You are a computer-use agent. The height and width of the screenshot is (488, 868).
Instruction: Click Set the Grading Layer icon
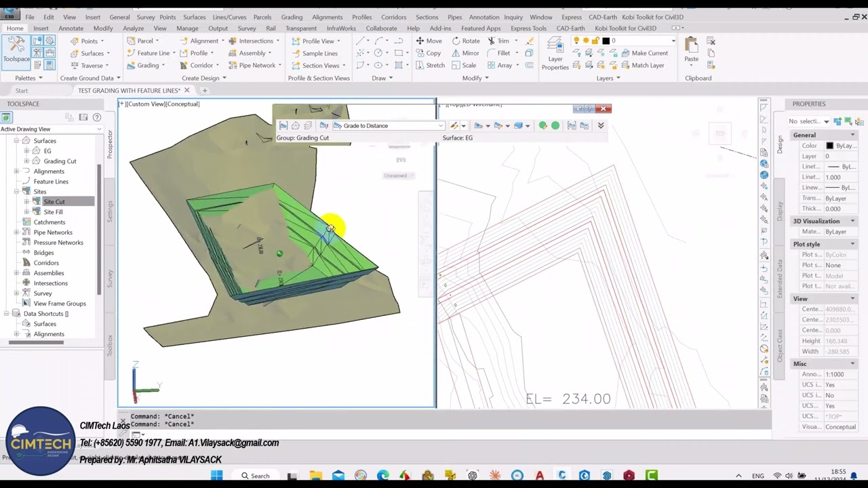click(308, 125)
